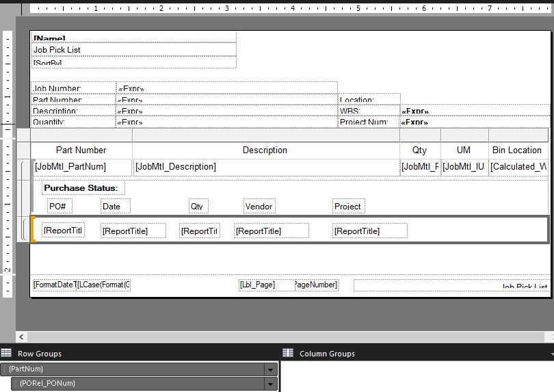Select the WBS label textbox
Image resolution: width=554 pixels, height=392 pixels.
coord(369,111)
